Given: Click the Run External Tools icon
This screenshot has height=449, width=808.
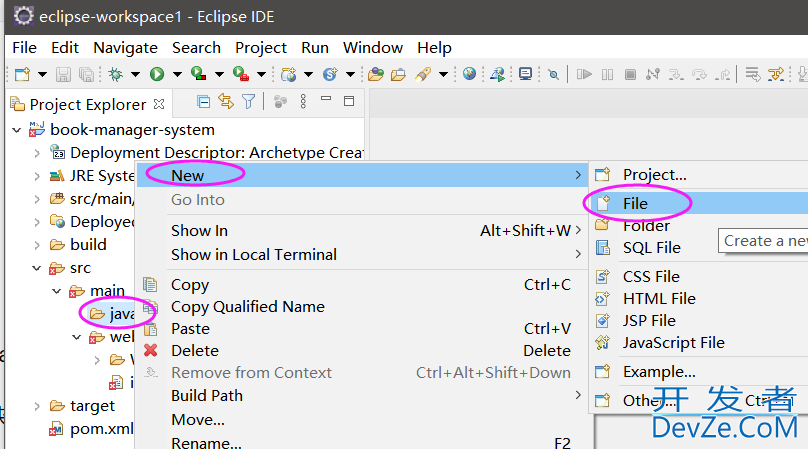Looking at the screenshot, I should (x=241, y=75).
